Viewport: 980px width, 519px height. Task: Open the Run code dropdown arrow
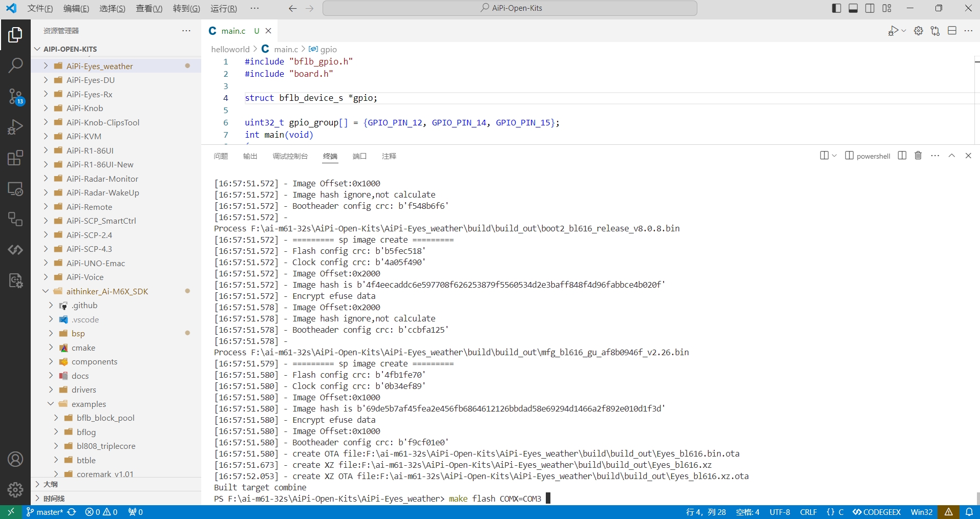[x=904, y=31]
